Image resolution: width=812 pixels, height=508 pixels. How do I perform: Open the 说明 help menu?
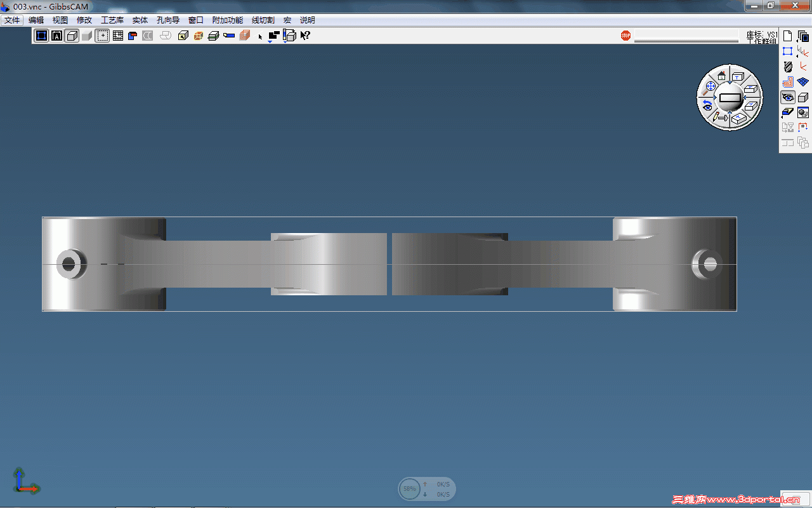point(308,20)
